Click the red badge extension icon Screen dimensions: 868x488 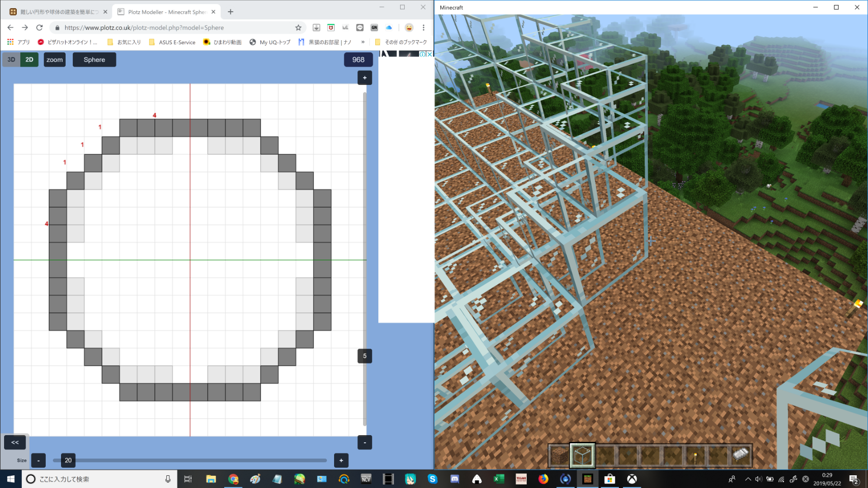click(331, 27)
